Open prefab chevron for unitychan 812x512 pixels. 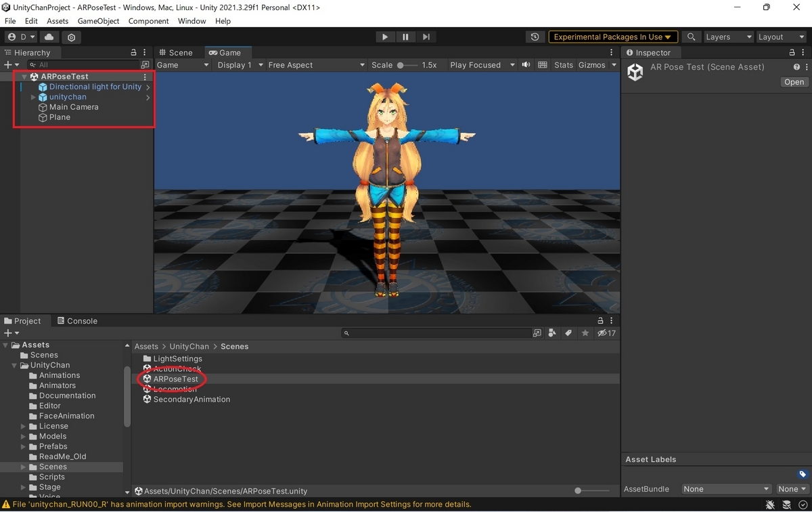click(148, 97)
